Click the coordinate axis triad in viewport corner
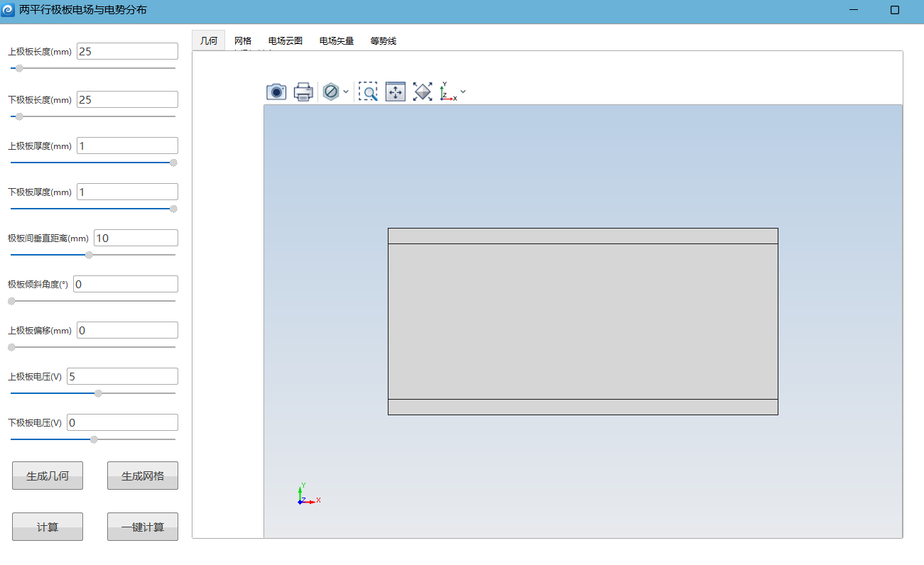This screenshot has height=565, width=924. [309, 494]
